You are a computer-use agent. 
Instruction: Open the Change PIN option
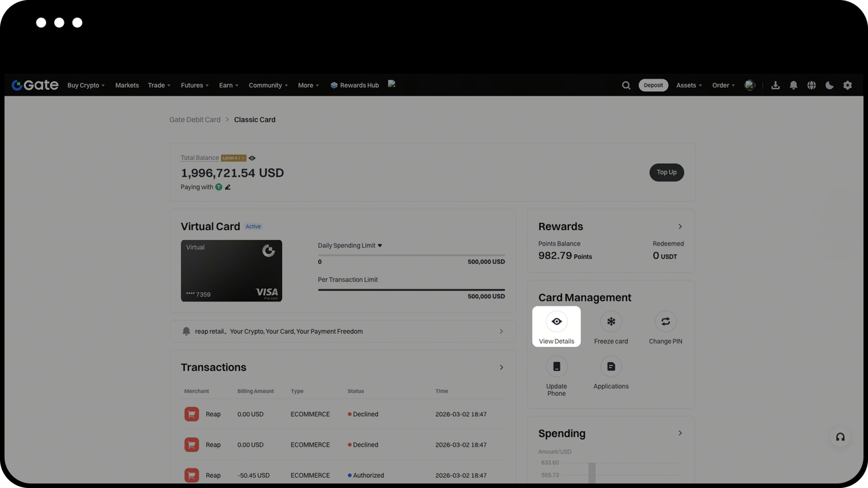click(x=665, y=322)
